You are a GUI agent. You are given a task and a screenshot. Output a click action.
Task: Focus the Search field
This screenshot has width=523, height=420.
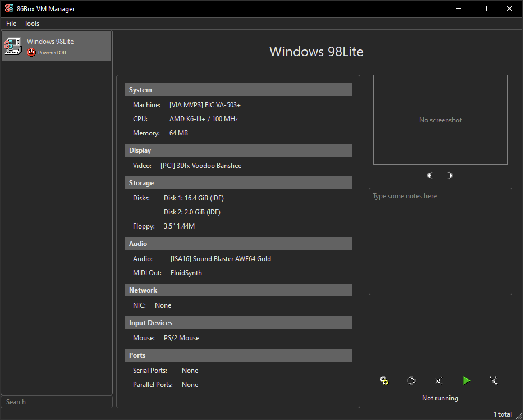57,401
